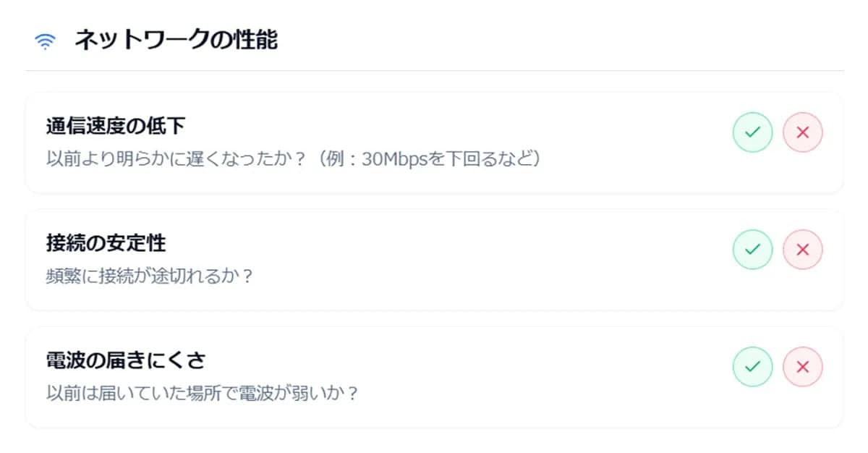
Task: Click the Wi-Fi icon beside the heading
Action: pos(45,40)
